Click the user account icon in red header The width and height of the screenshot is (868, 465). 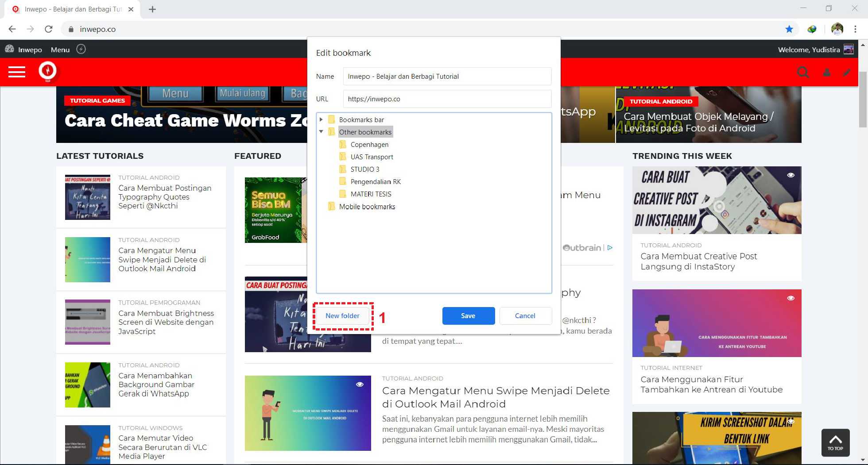coord(826,72)
